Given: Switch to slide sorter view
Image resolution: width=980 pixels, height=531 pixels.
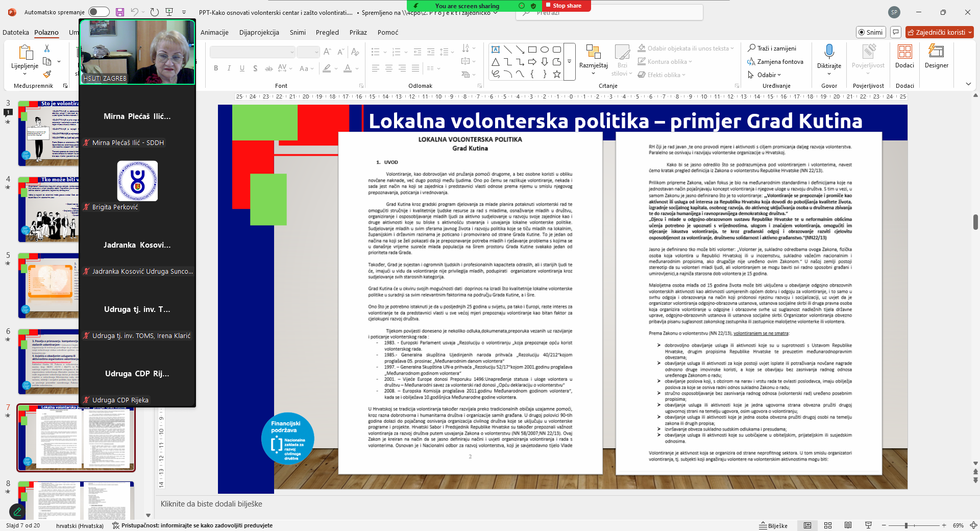Looking at the screenshot, I should (828, 525).
